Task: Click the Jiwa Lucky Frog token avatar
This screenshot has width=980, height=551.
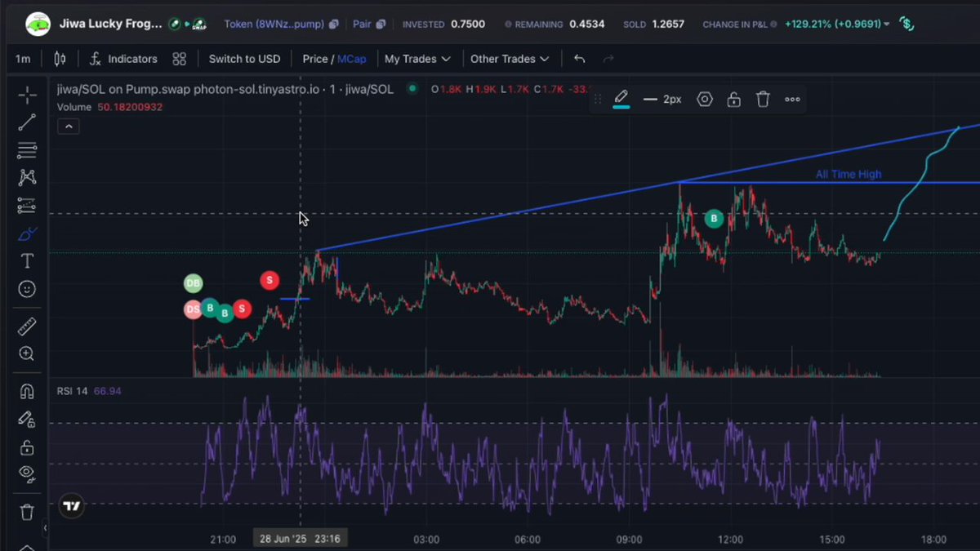Action: tap(37, 24)
